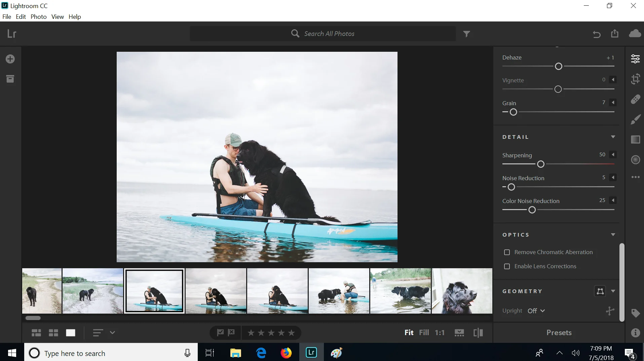The width and height of the screenshot is (644, 361).
Task: Set rating to five stars
Action: (x=292, y=333)
